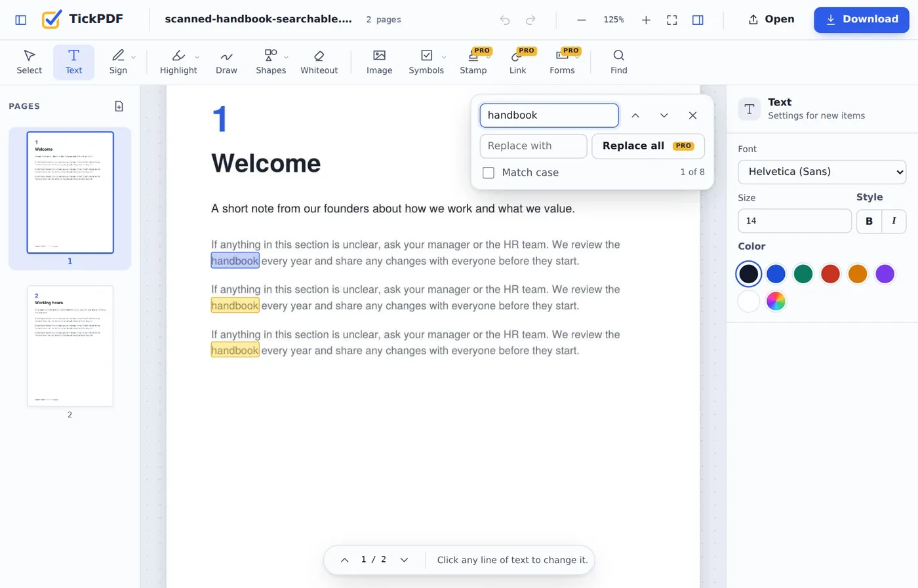Select the Link PRO tool

517,62
